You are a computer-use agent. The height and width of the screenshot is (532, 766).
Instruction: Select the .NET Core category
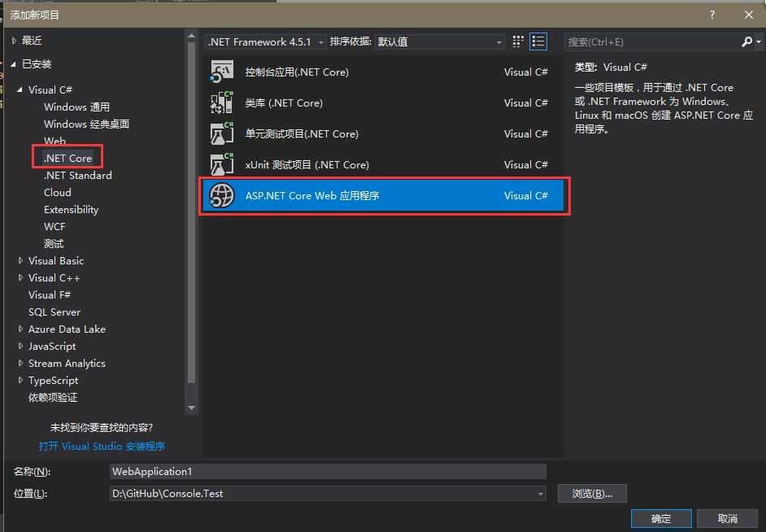coord(68,159)
